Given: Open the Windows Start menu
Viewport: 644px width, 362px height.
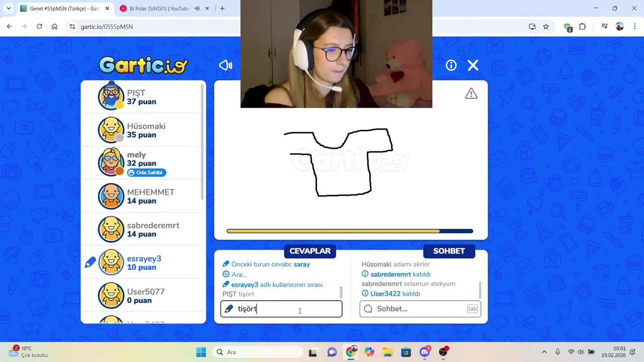Looking at the screenshot, I should (201, 352).
